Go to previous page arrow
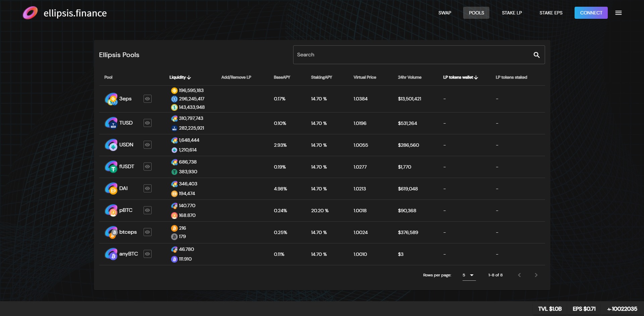644x316 pixels. (519, 275)
